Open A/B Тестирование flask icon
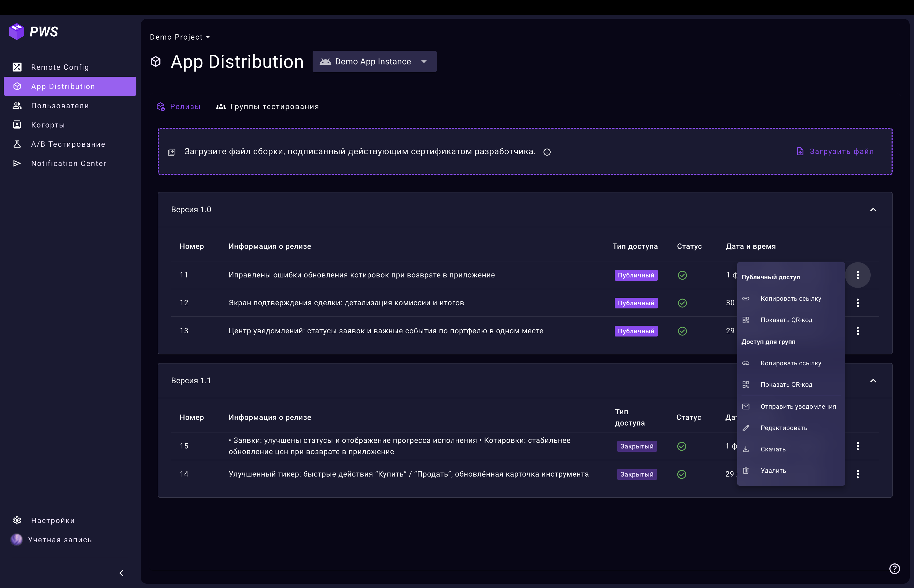Viewport: 914px width, 588px height. 17,144
